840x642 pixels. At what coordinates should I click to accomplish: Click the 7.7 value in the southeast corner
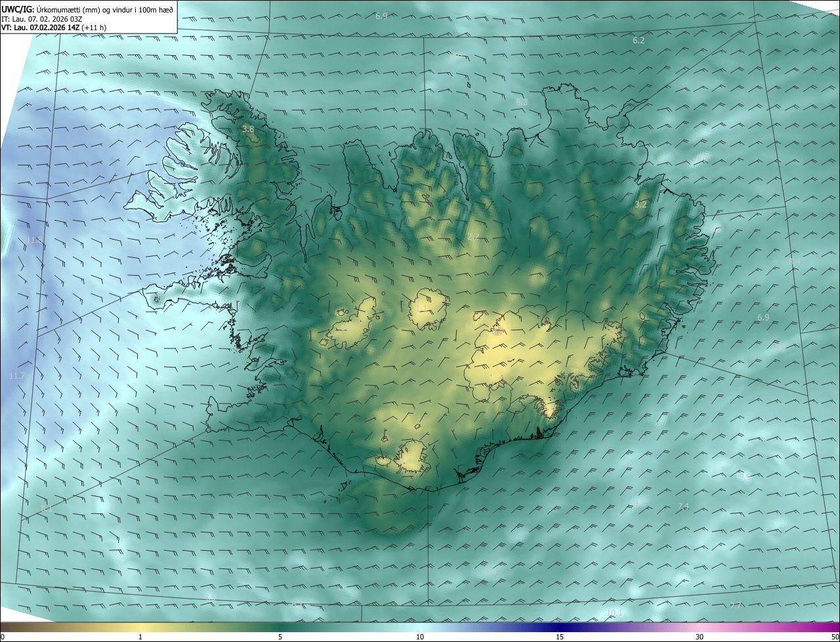point(736,605)
